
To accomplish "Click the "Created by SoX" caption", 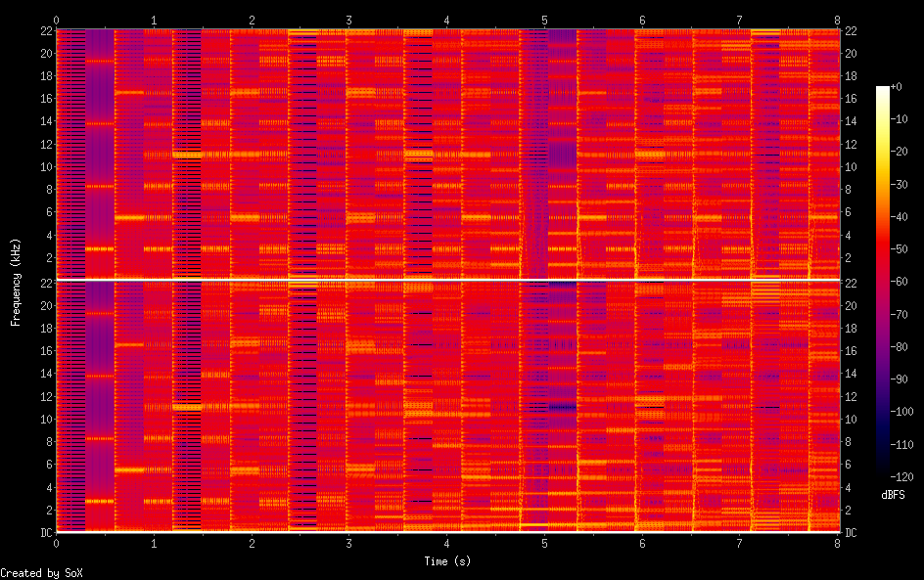I will 41,573.
